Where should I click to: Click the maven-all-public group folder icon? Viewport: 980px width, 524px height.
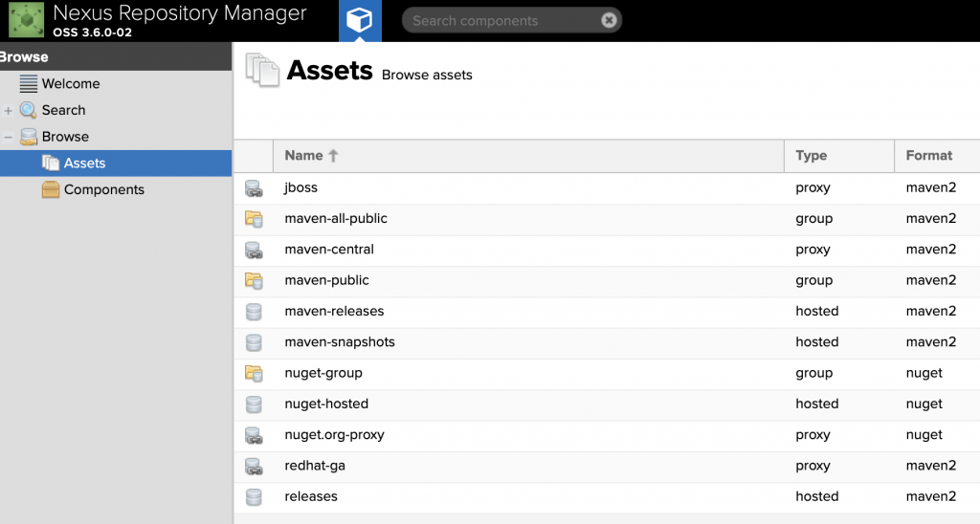[254, 219]
